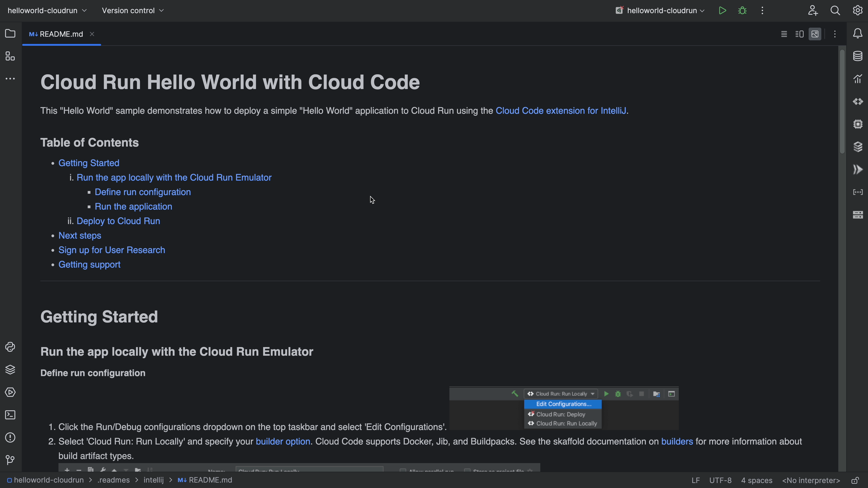Open the Terminal tool window
The width and height of the screenshot is (868, 488).
click(10, 415)
